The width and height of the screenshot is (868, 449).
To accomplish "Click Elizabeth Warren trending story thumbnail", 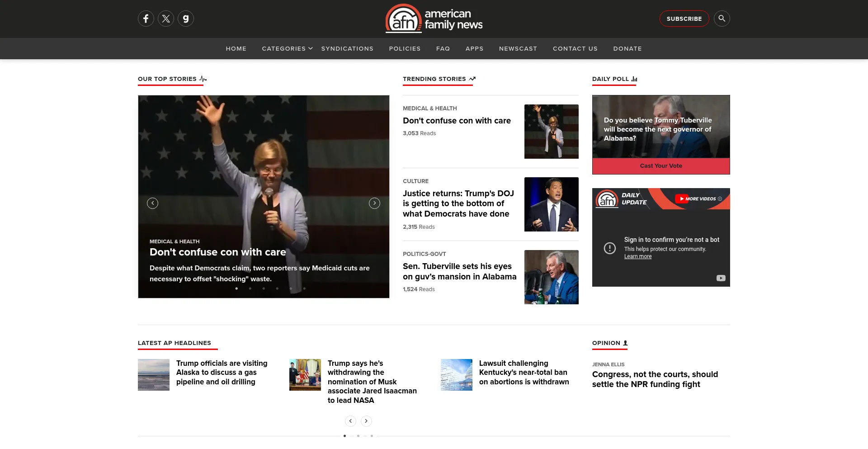I will click(552, 132).
